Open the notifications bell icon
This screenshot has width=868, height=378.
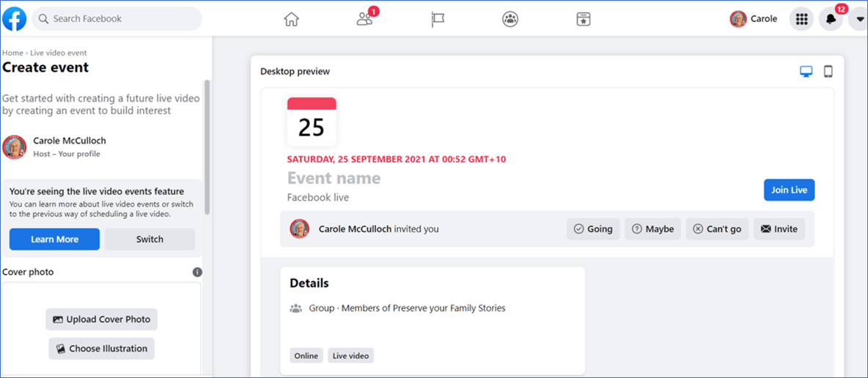(x=831, y=19)
